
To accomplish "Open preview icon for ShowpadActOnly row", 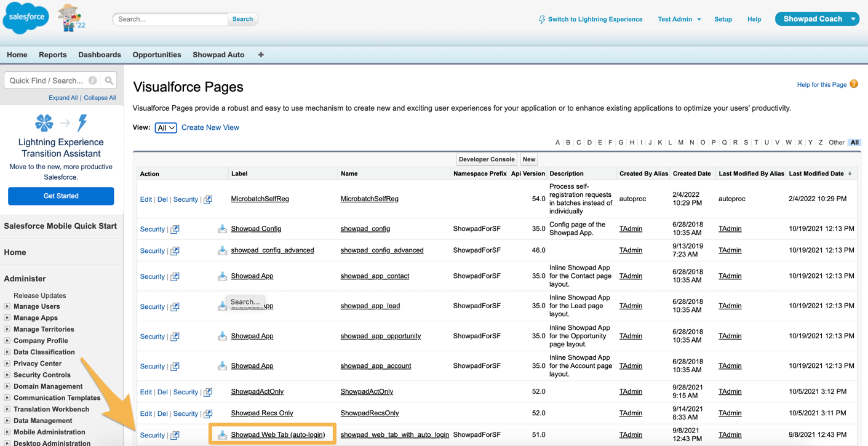I will (208, 392).
